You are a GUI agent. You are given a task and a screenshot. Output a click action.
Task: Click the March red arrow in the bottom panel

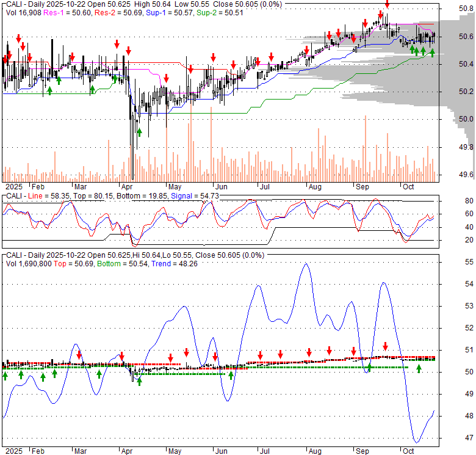pyautogui.click(x=79, y=354)
